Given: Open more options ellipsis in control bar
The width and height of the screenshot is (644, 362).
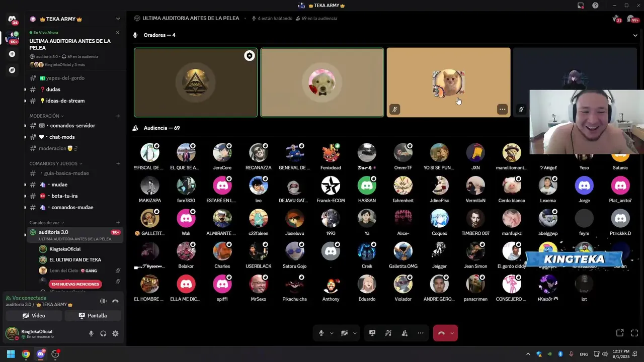Looking at the screenshot, I should [421, 333].
